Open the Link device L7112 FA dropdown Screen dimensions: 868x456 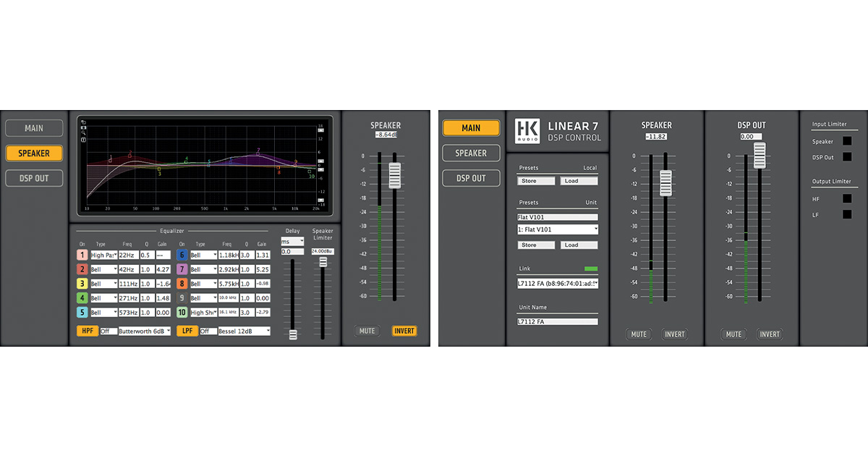tap(558, 284)
